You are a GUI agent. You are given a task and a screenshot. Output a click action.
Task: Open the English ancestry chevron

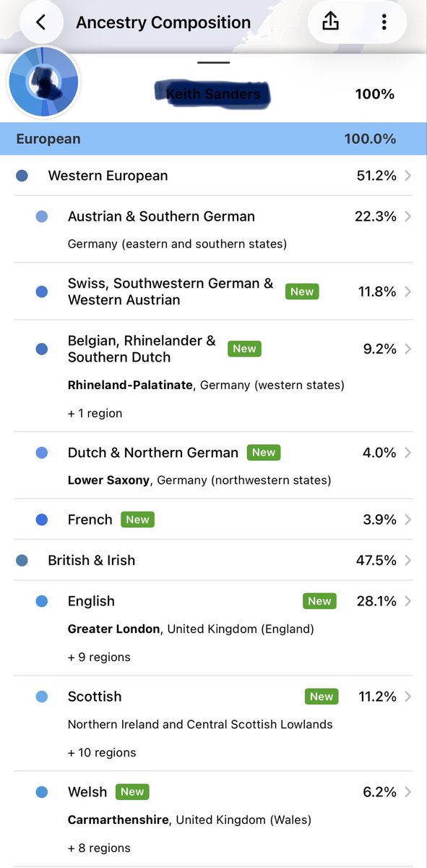click(x=408, y=601)
